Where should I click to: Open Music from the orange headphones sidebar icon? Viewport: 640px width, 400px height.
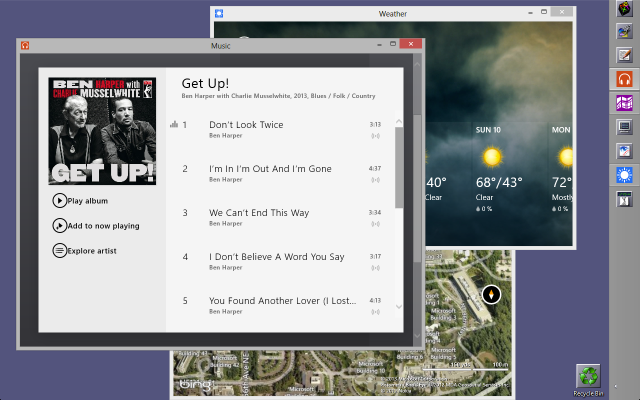point(624,79)
